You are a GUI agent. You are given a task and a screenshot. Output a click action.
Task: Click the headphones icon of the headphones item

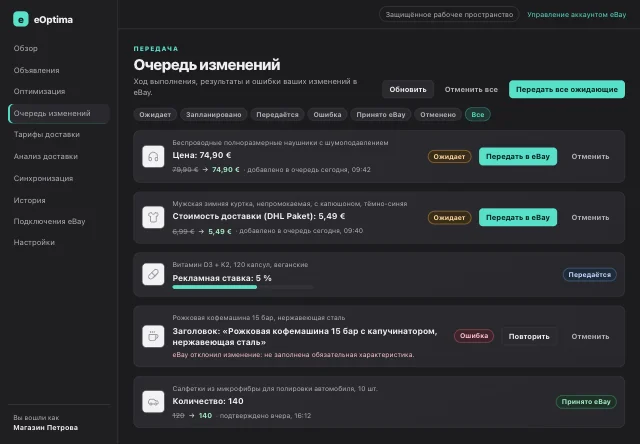click(x=153, y=156)
